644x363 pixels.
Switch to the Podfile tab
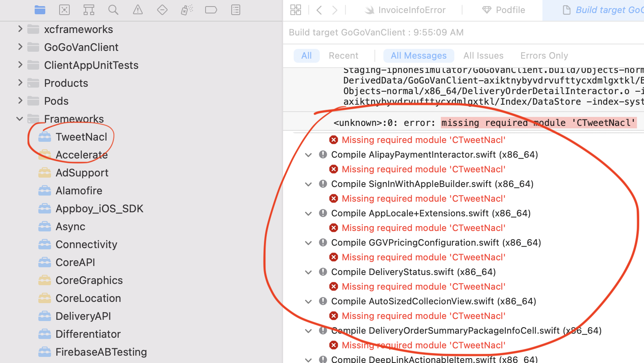[x=504, y=10]
